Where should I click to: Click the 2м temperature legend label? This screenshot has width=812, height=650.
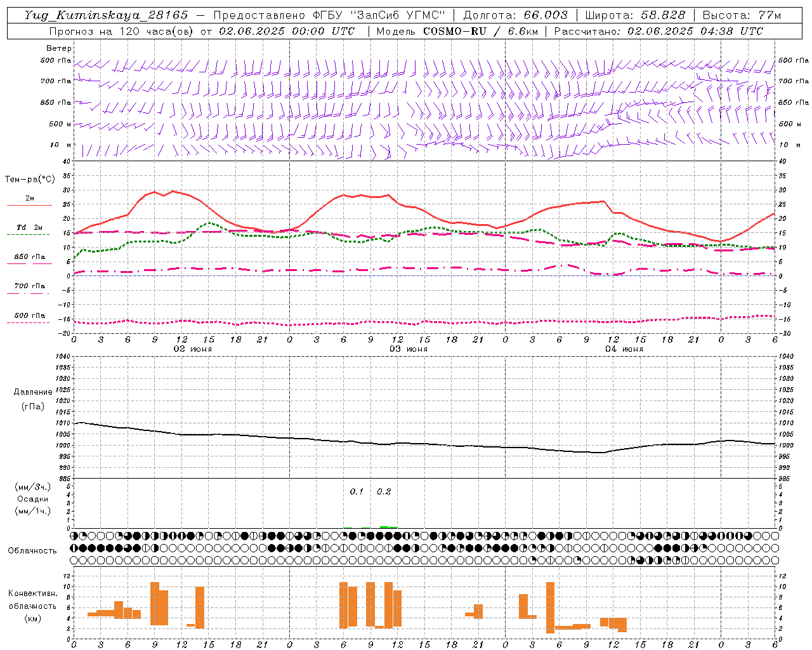coord(30,199)
